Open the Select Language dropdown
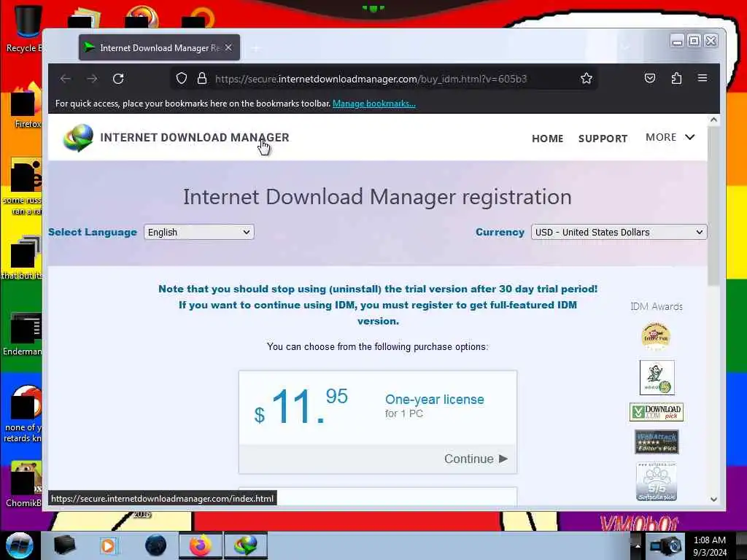 tap(198, 233)
